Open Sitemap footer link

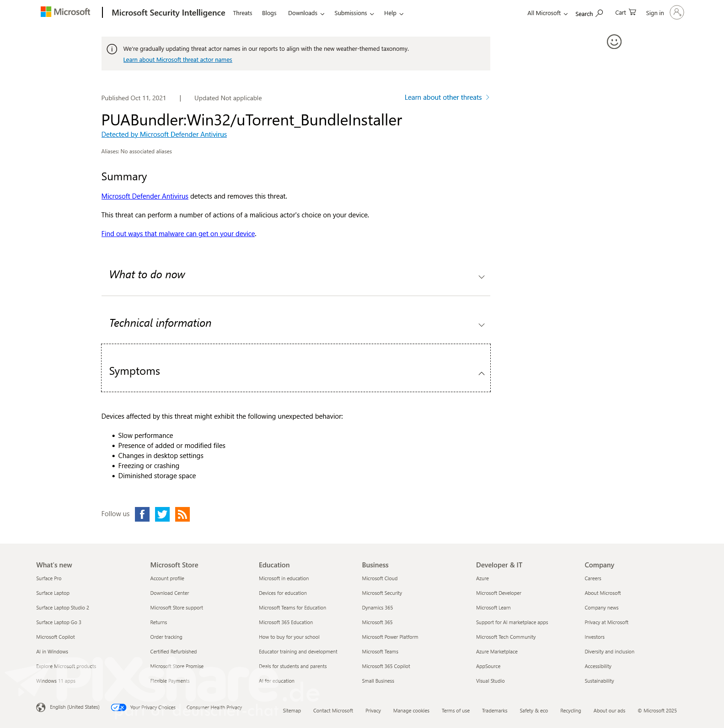(292, 711)
